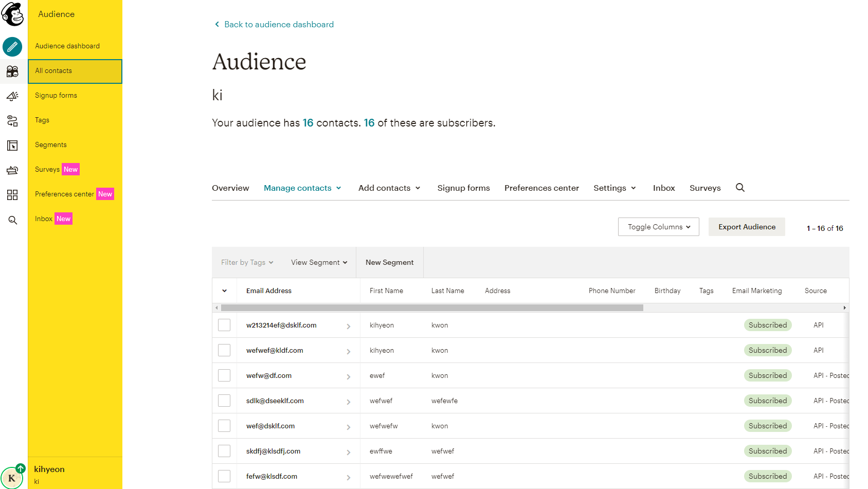Check the box for fefw@klsdf.com
The height and width of the screenshot is (489, 868).
[224, 476]
